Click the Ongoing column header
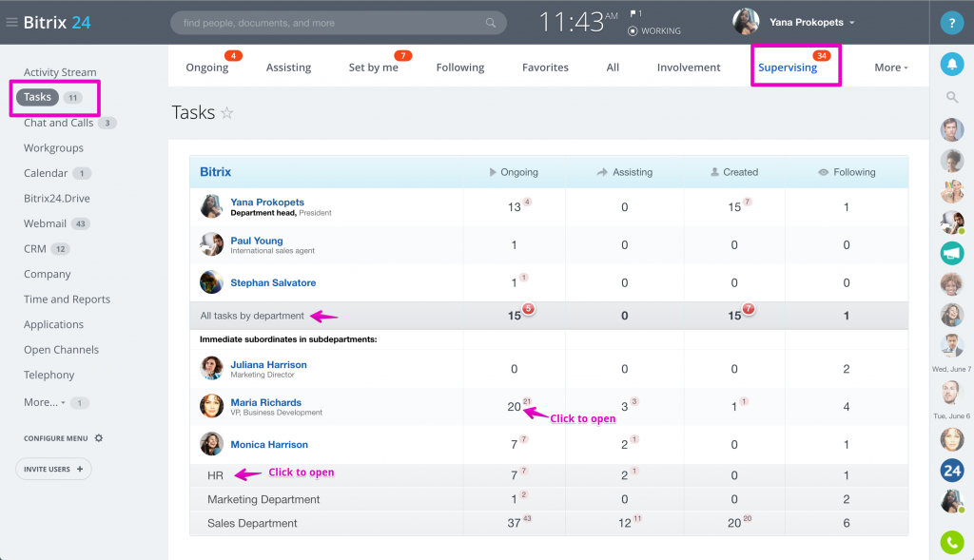Image resolution: width=974 pixels, height=560 pixels. click(x=514, y=172)
